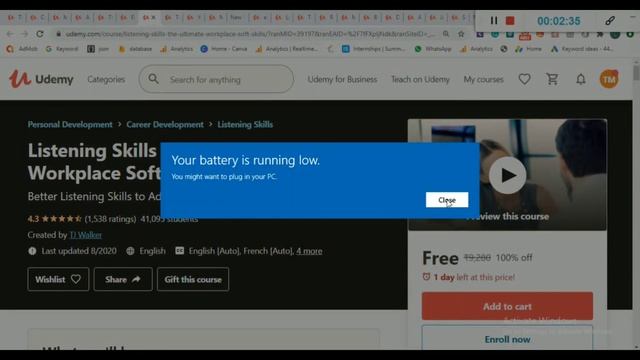Open Udemy for Business
The width and height of the screenshot is (640, 360).
[342, 80]
